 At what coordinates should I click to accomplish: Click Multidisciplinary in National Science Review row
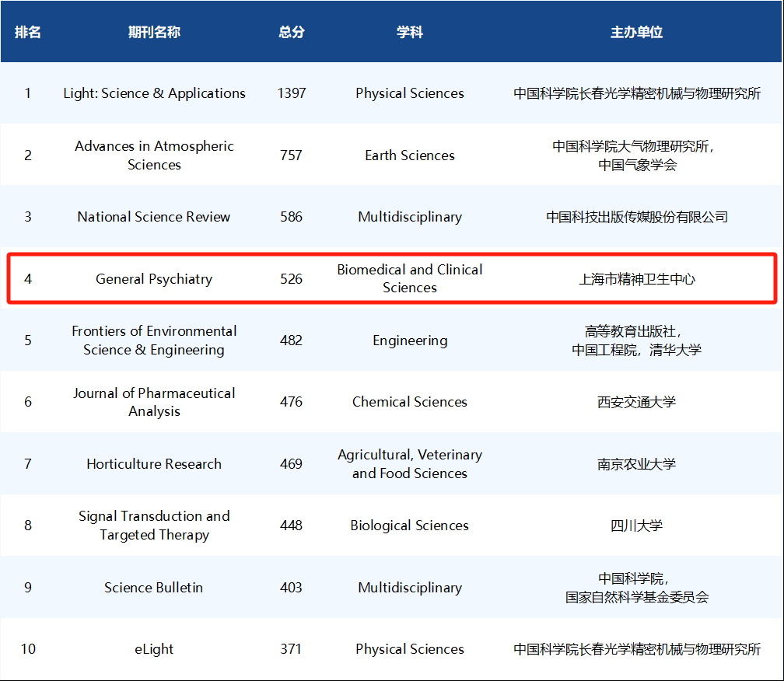(x=409, y=217)
